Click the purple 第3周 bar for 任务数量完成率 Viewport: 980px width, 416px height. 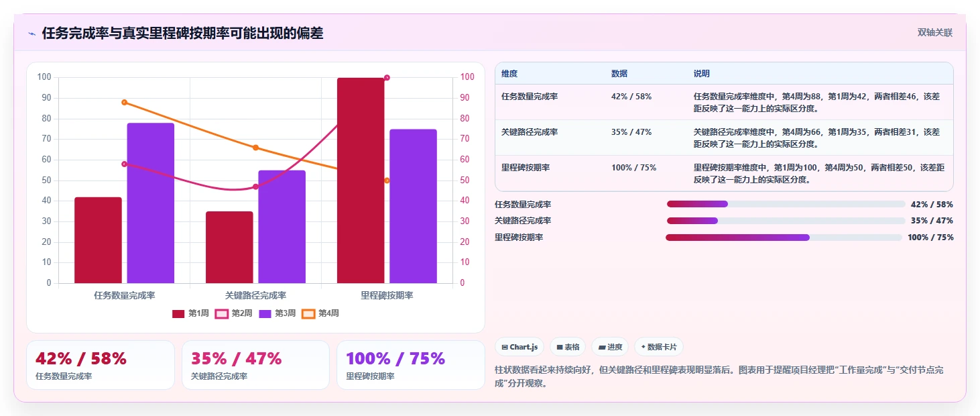(x=150, y=203)
